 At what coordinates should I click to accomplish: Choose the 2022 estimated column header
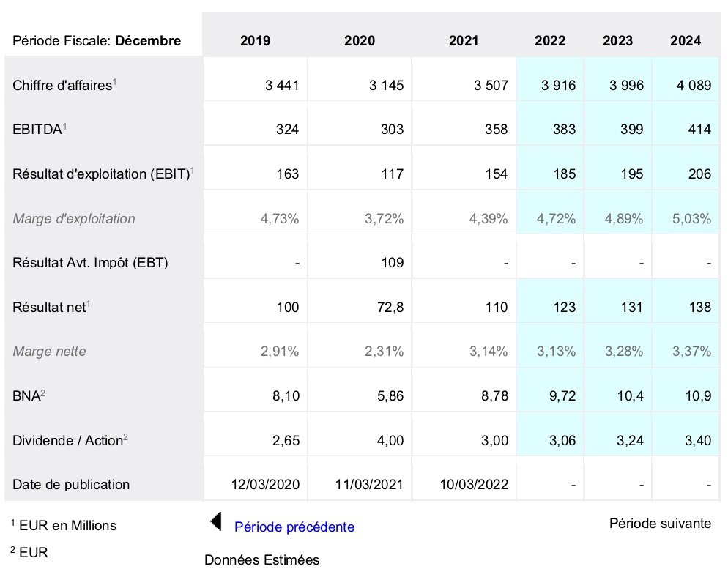[x=550, y=41]
